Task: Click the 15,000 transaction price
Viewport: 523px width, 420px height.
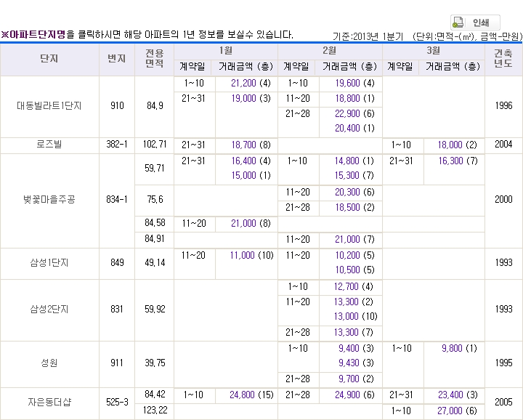Action: pyautogui.click(x=243, y=175)
